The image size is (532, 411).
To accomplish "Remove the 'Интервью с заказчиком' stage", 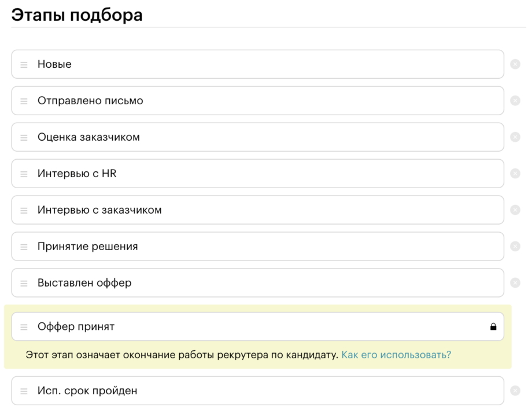I will click(515, 210).
